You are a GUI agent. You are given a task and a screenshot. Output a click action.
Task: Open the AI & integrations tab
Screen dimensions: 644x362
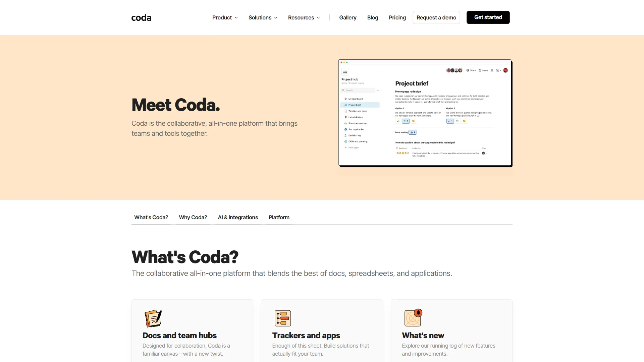click(x=238, y=218)
